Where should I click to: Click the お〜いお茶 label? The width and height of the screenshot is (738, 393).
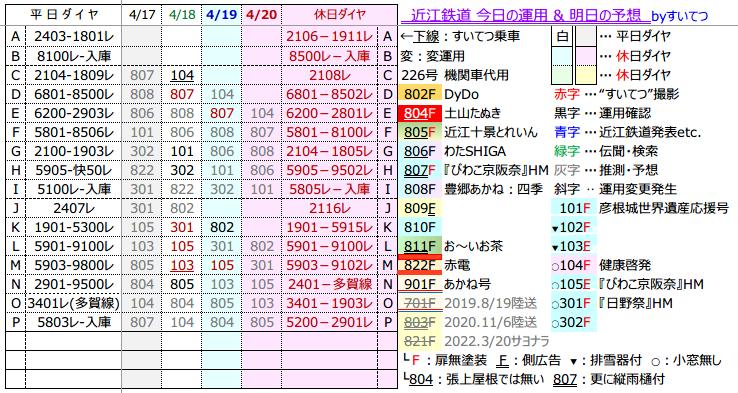[473, 246]
